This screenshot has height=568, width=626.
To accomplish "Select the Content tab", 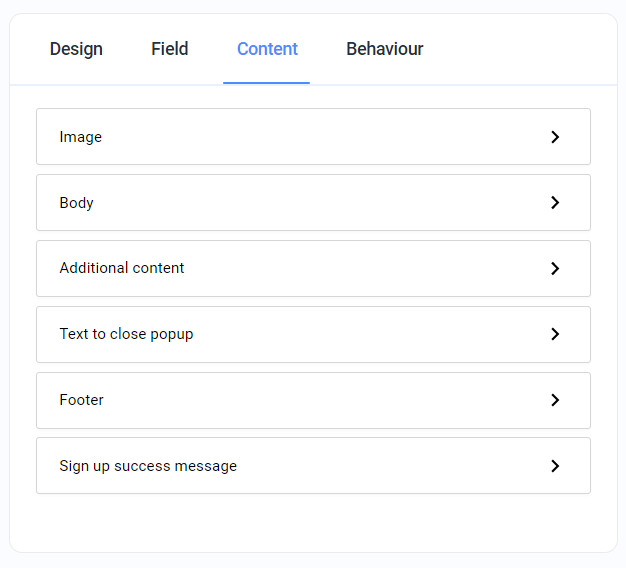I will [267, 49].
